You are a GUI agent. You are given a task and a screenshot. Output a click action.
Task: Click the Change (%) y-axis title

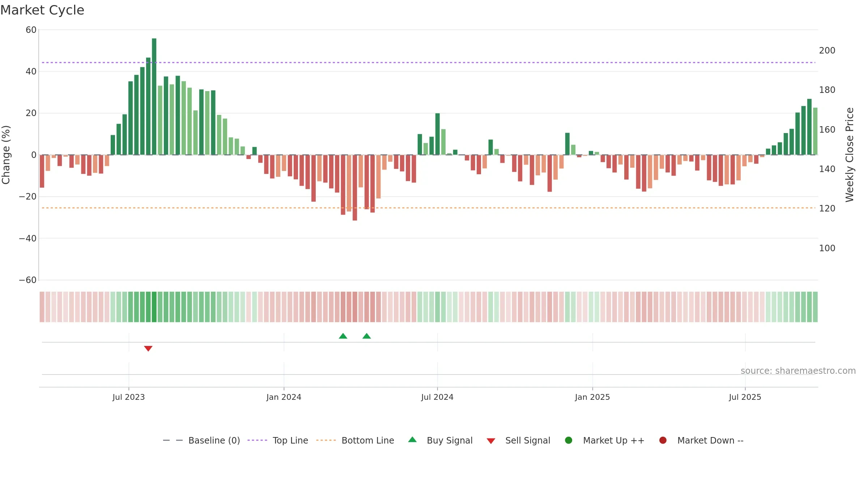pos(6,155)
